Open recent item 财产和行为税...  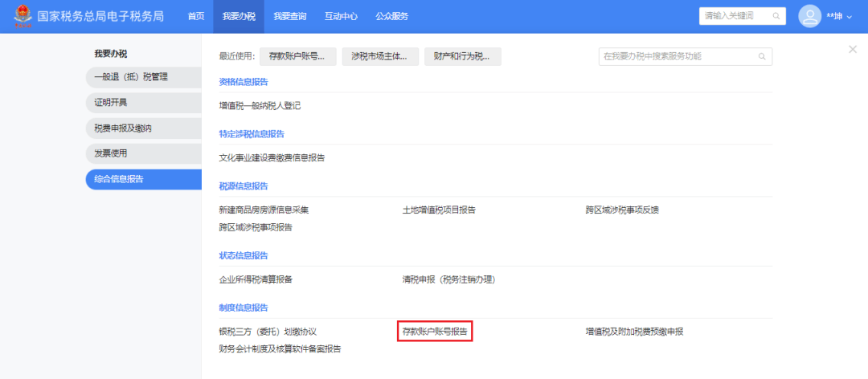tap(463, 56)
